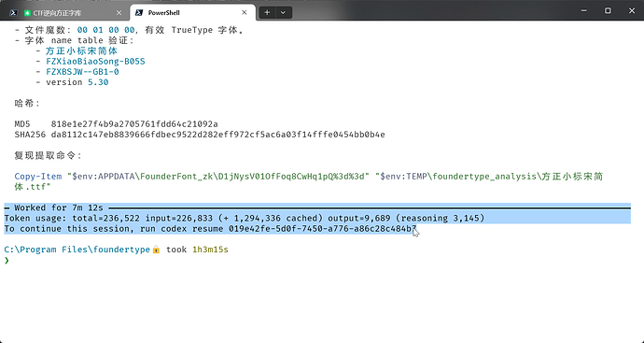This screenshot has width=644, height=343.
Task: Click the took 1h3m15s duration text
Action: click(197, 250)
